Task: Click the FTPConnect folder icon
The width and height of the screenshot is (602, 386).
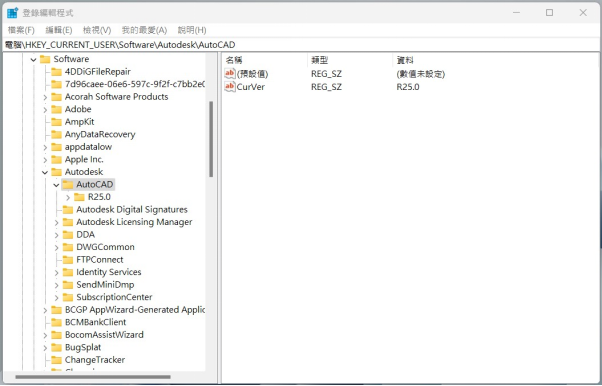Action: click(x=68, y=260)
